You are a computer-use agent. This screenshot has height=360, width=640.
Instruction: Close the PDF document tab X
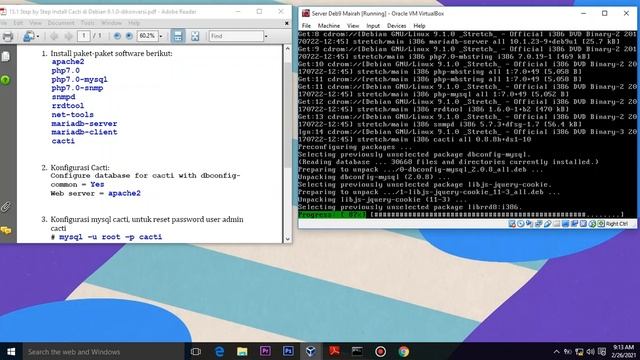point(287,23)
